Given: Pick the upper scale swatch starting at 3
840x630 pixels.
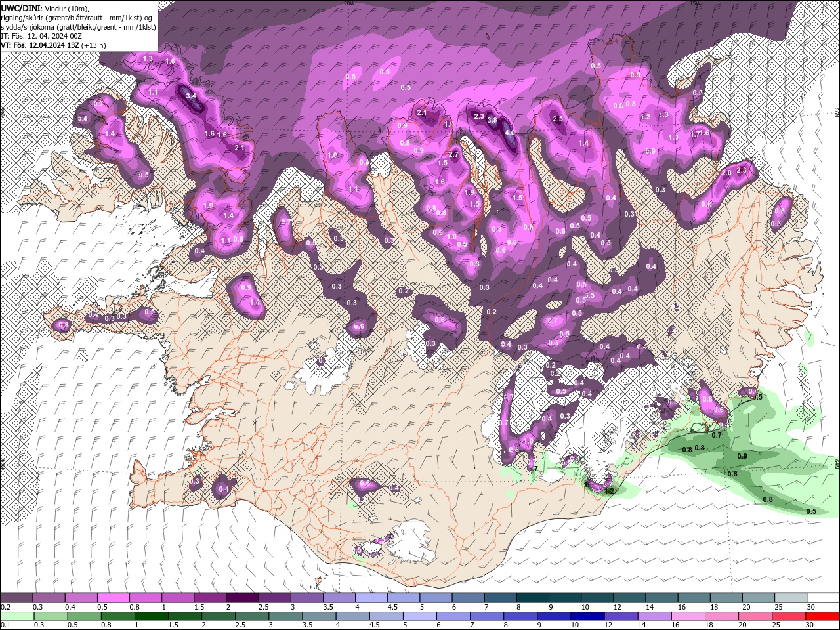Looking at the screenshot, I should pos(306,598).
